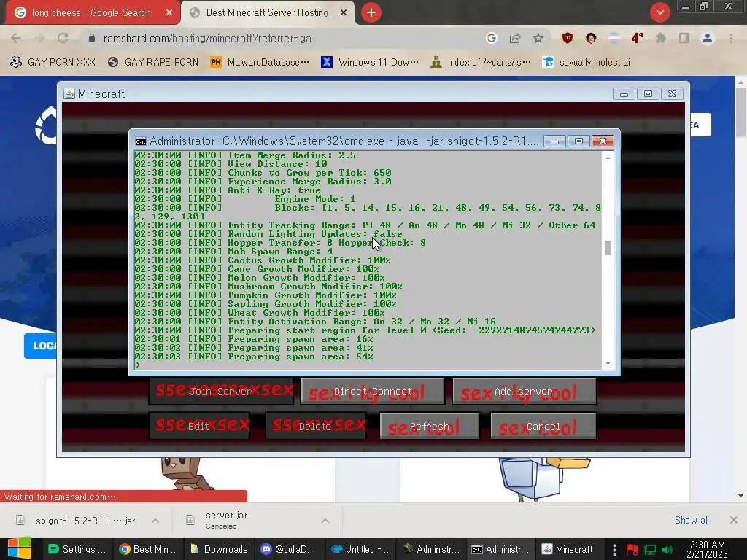Screen dimensions: 747x560
Task: Switch to the long cheese Google Search tab
Action: 93,13
